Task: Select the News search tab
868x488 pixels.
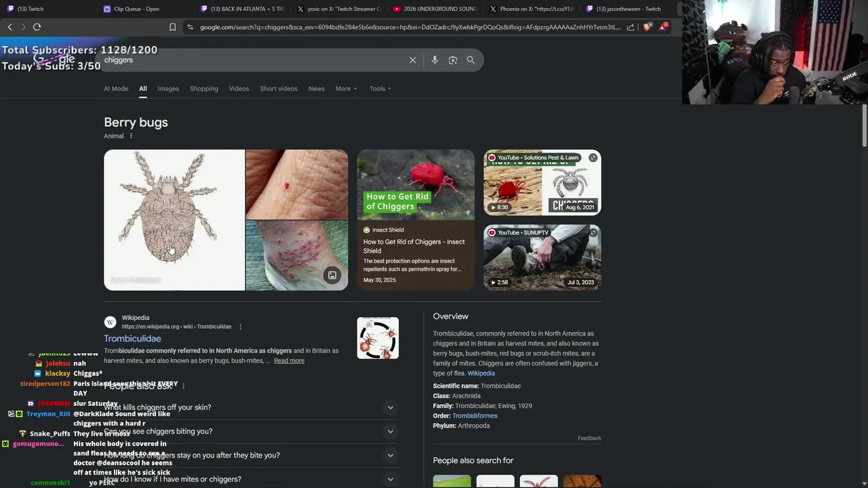Action: (x=317, y=89)
